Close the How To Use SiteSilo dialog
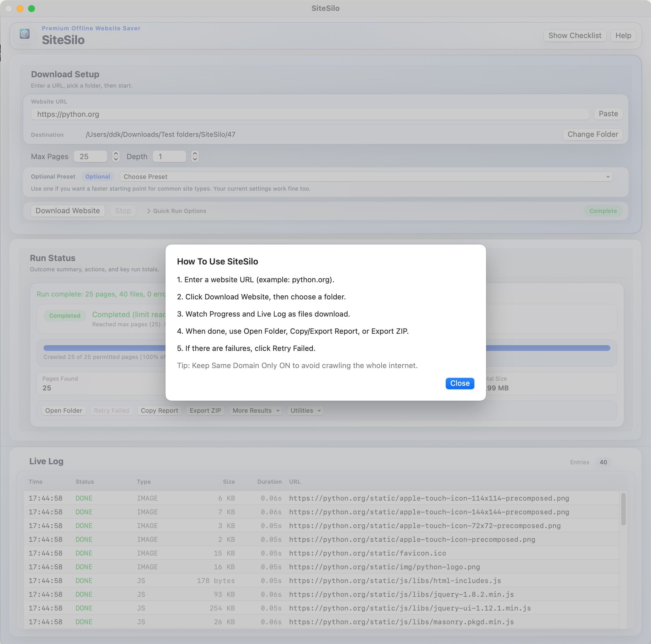Viewport: 651px width, 644px height. (459, 383)
